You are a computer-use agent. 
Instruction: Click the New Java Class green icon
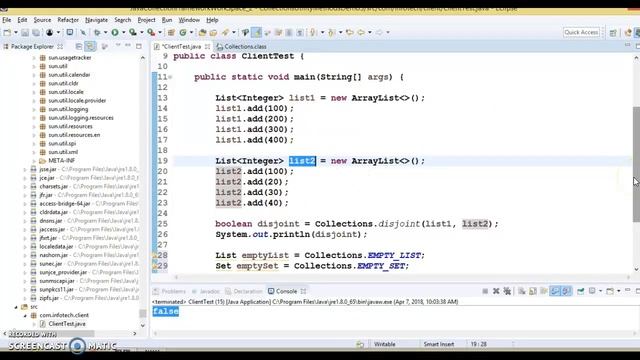(183, 32)
